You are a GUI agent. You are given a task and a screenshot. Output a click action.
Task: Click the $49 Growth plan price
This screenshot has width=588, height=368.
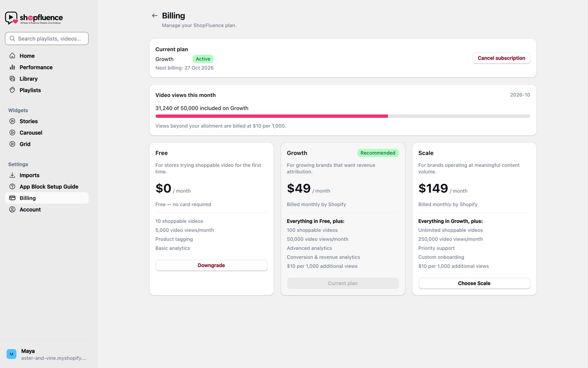[299, 188]
